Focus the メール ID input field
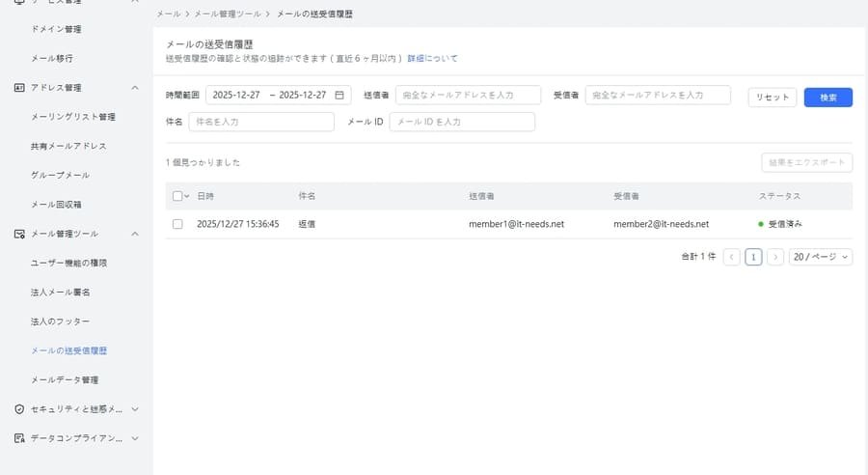Image resolution: width=868 pixels, height=475 pixels. pos(462,122)
